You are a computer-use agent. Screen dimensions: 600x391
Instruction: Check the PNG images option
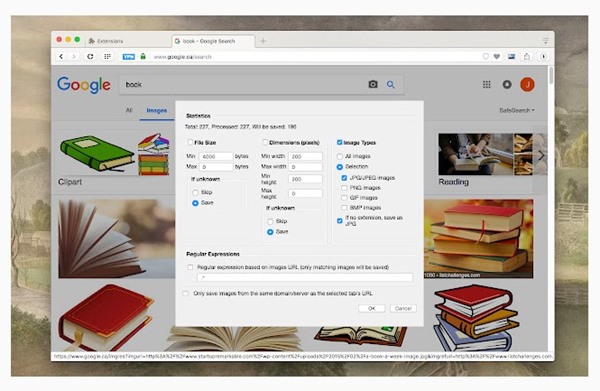pos(344,188)
